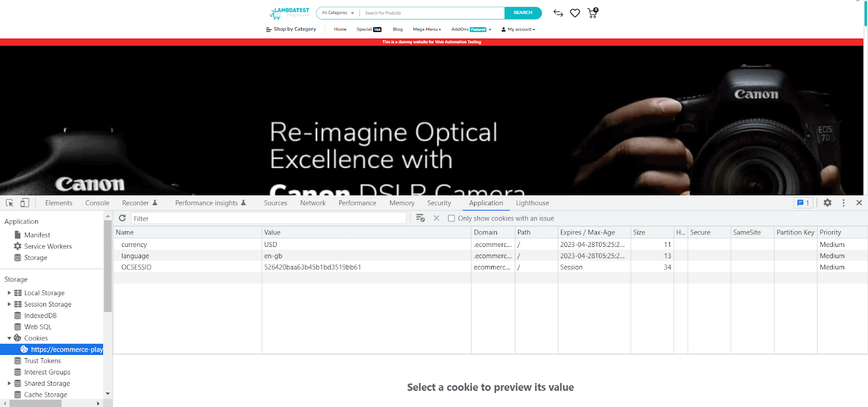Open DevTools settings gear
The height and width of the screenshot is (407, 868).
point(827,202)
